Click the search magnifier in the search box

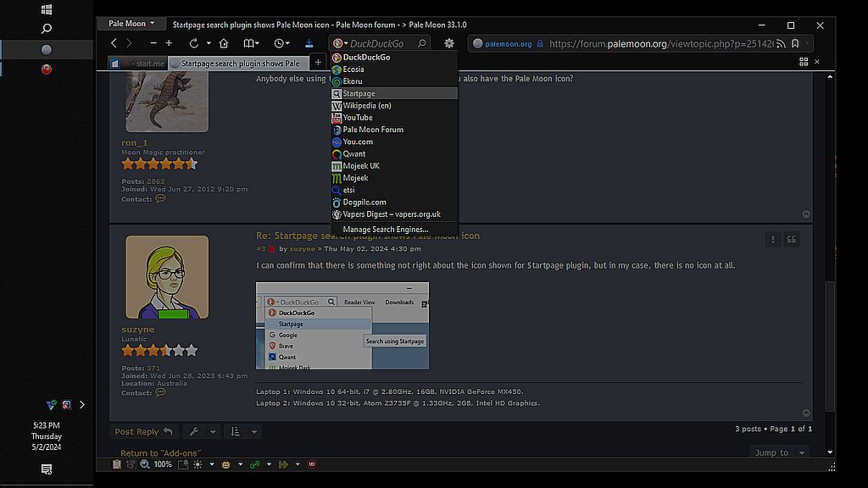[422, 43]
